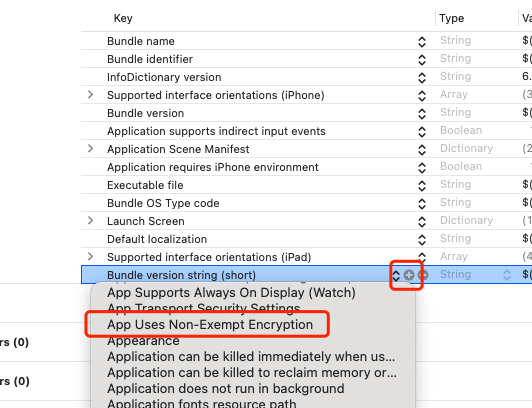Click the Key column header

(x=123, y=18)
